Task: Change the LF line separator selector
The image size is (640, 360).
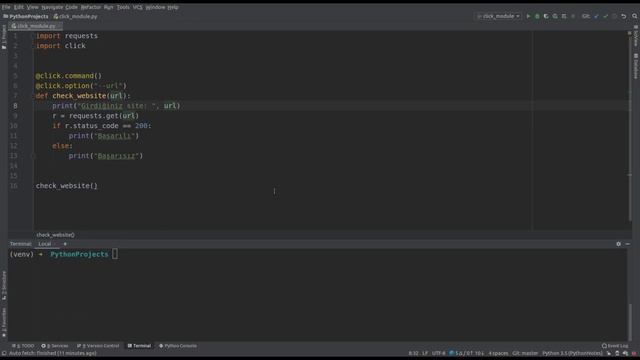Action: tap(425, 353)
